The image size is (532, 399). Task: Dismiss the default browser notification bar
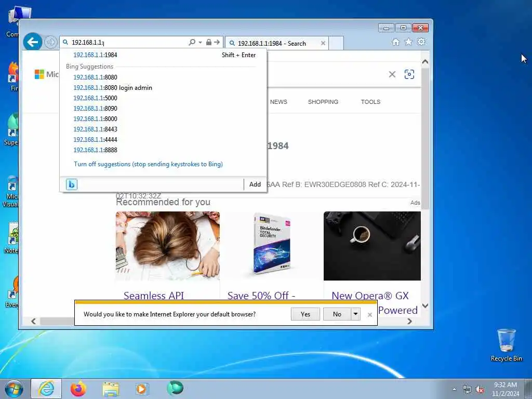(x=370, y=315)
